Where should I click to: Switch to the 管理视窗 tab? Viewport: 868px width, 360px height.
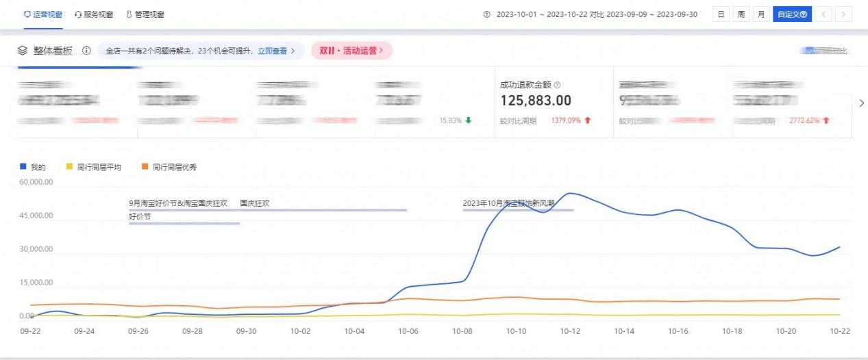click(x=145, y=14)
